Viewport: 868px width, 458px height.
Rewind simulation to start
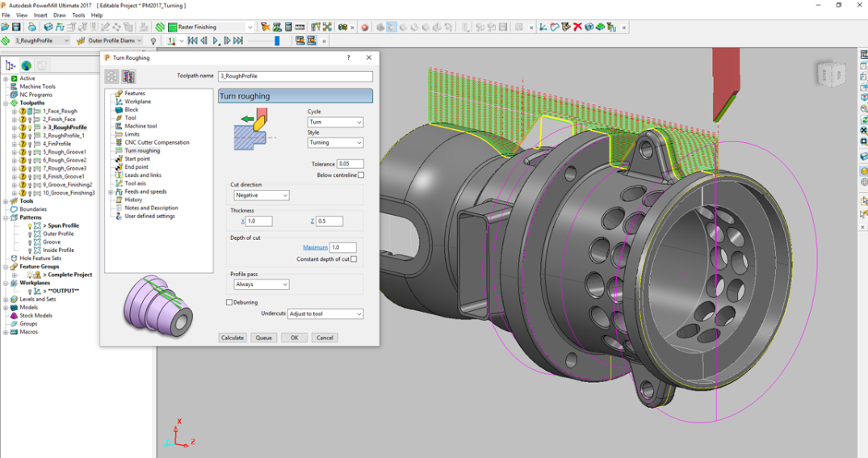click(192, 40)
